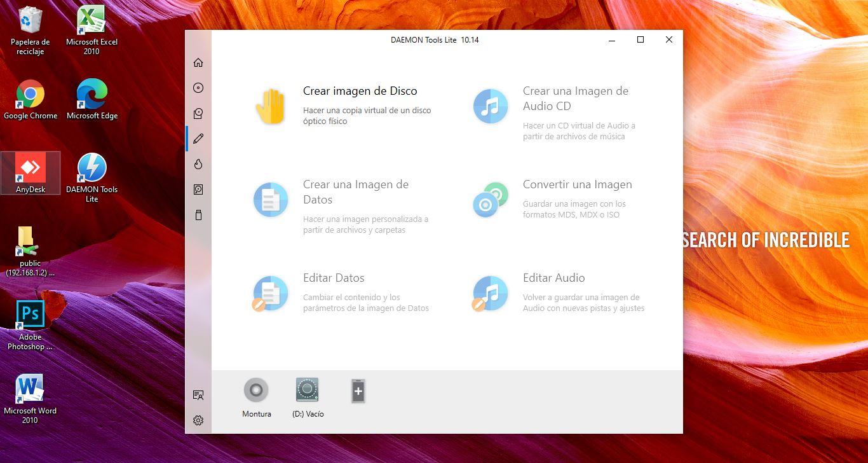Open the USB stick sidebar icon
Viewport: 868px width, 463px height.
pos(198,215)
